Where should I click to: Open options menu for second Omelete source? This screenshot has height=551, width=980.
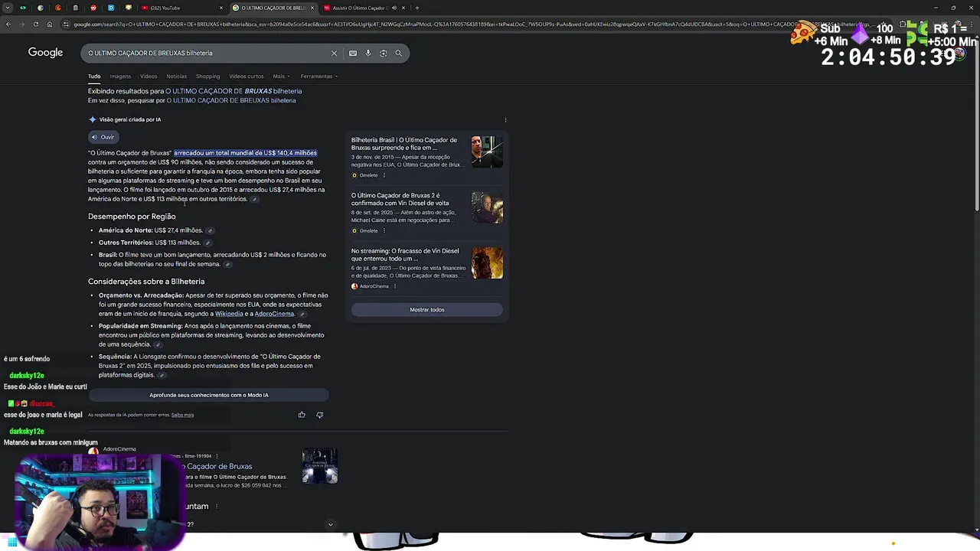(384, 230)
